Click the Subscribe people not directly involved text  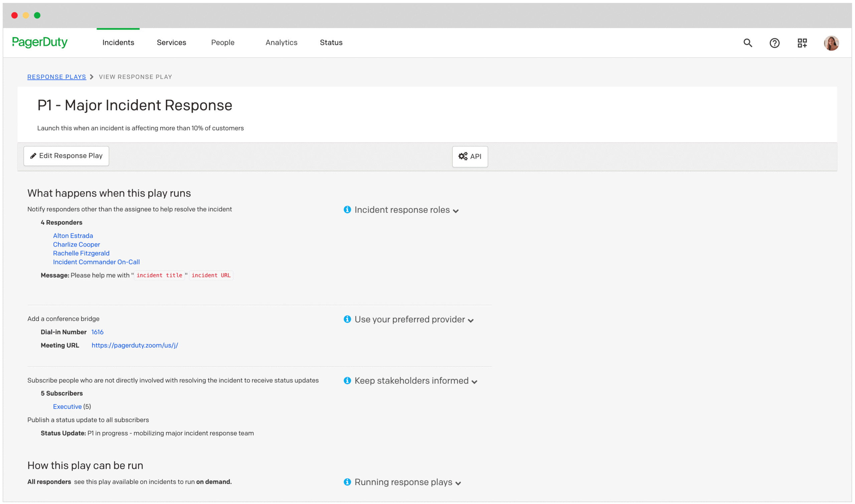coord(173,380)
